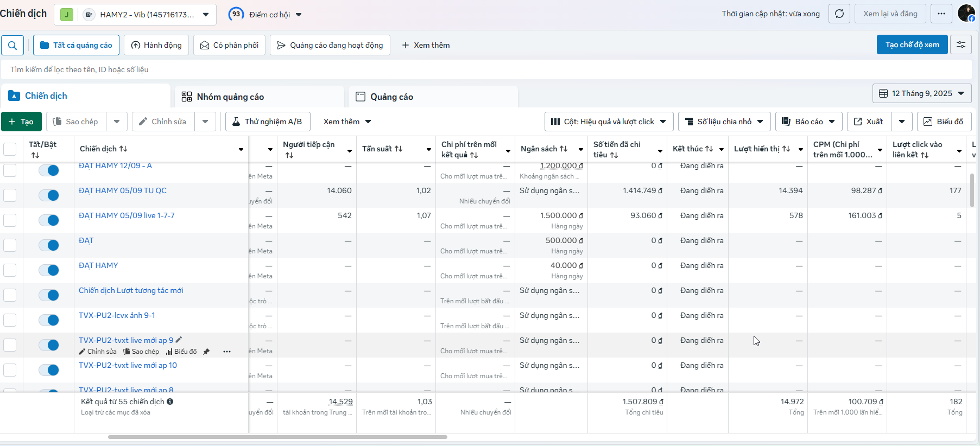Expand arrow next to Sao chép button
The image size is (980, 446).
click(x=117, y=122)
